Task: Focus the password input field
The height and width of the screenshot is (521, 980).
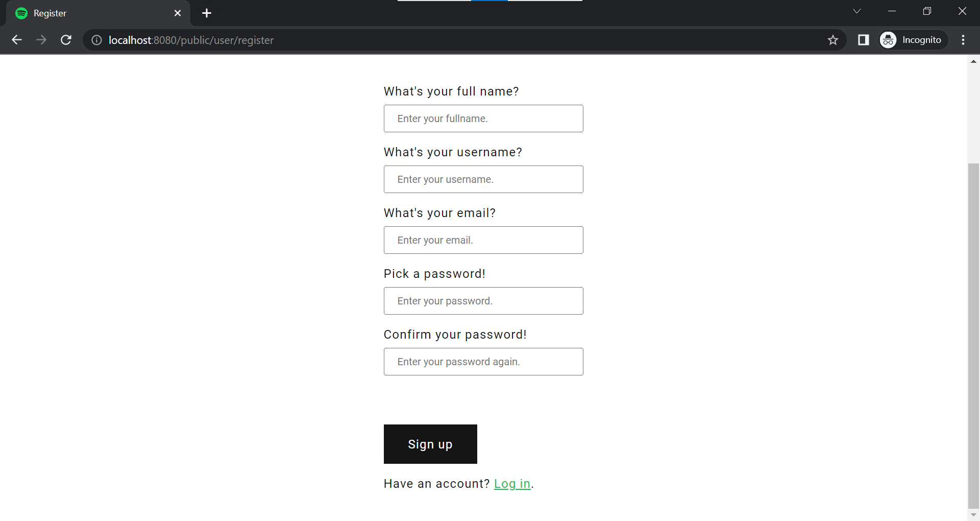Action: (483, 301)
